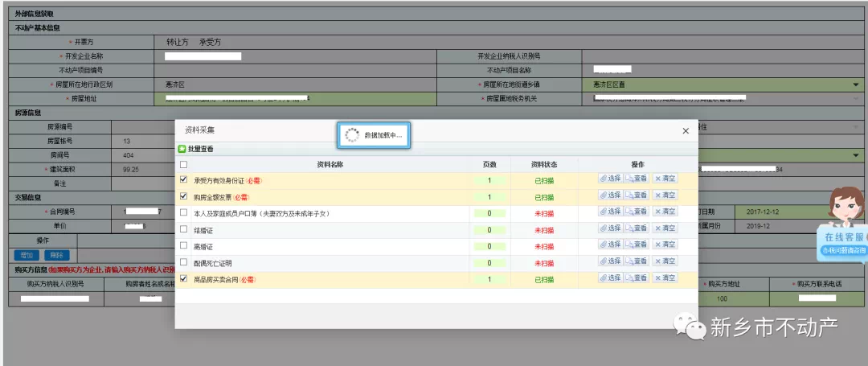This screenshot has height=366, width=868.
Task: Click 选择 for 结婚证 row
Action: (x=610, y=228)
